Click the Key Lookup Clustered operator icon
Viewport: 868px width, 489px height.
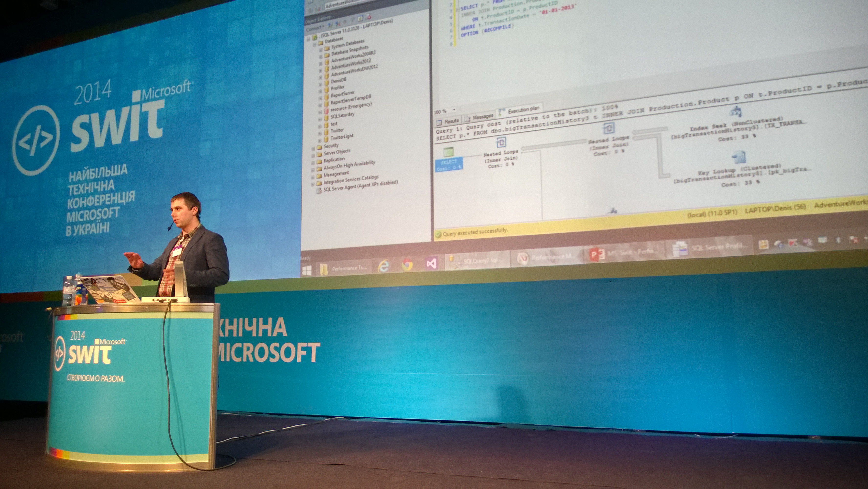[x=739, y=157]
